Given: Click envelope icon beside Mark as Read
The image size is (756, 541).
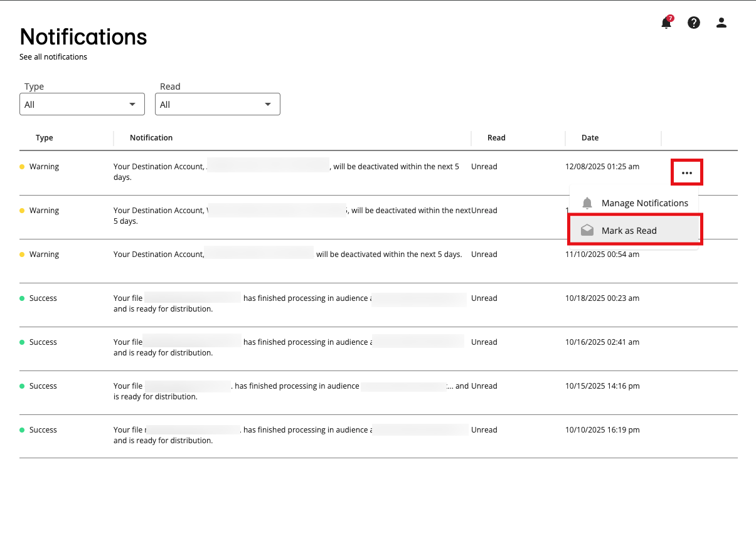Looking at the screenshot, I should coord(587,231).
